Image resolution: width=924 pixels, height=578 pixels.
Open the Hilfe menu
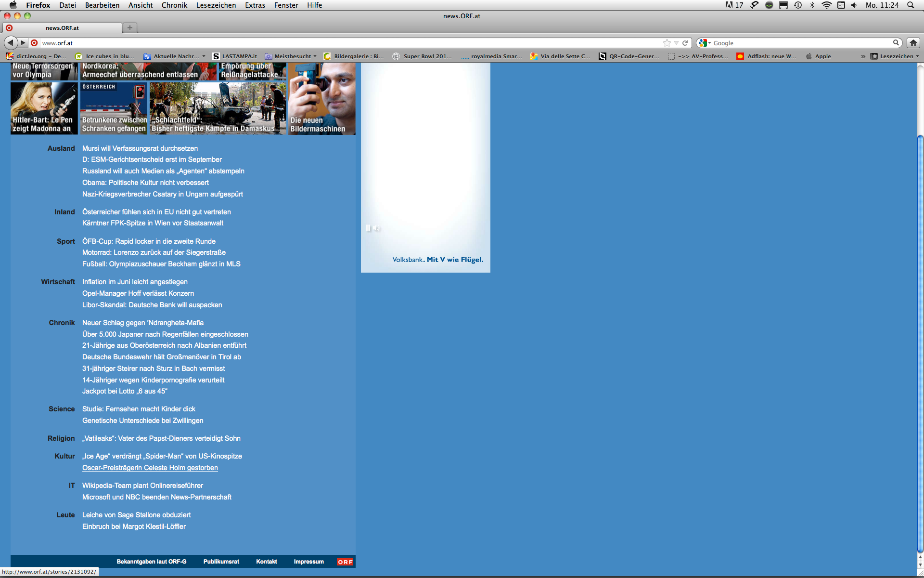click(315, 5)
